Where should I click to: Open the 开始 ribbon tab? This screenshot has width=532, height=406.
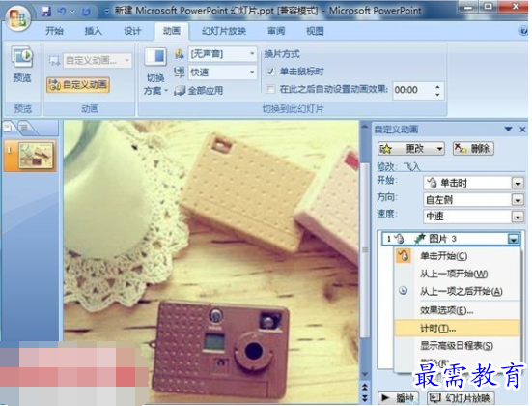point(54,31)
